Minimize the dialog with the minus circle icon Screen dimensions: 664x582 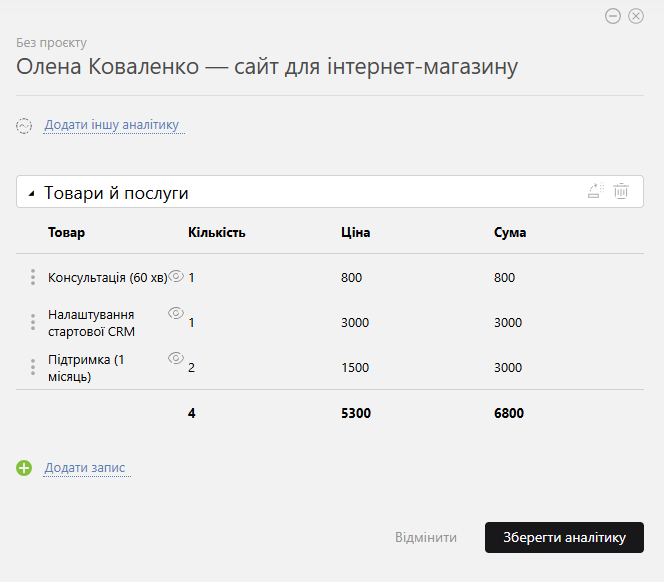click(613, 16)
